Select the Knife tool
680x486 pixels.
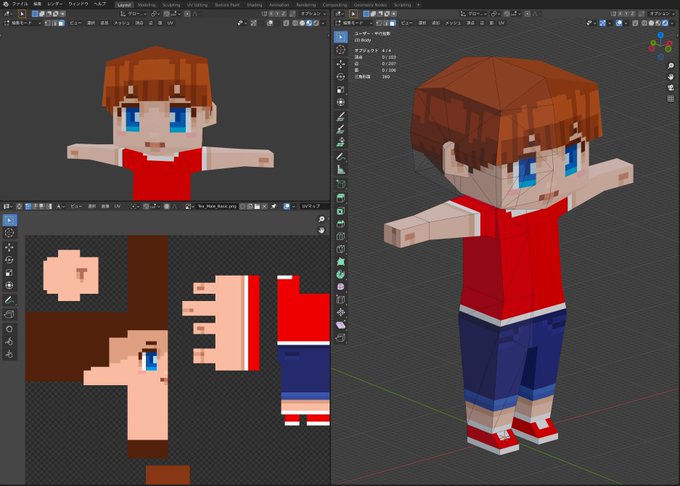[x=341, y=249]
